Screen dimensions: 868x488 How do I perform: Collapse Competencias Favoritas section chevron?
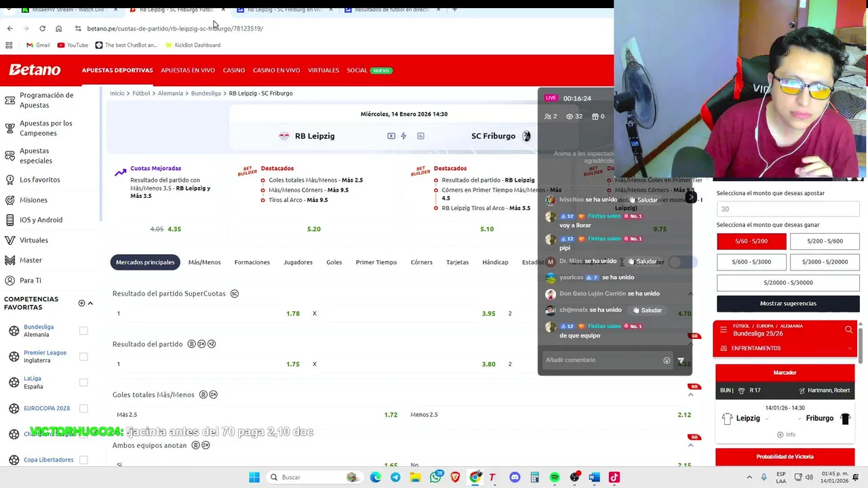[90, 303]
